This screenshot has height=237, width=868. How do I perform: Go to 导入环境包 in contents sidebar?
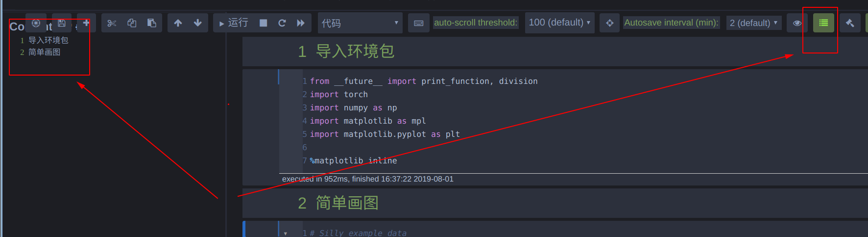pyautogui.click(x=48, y=40)
